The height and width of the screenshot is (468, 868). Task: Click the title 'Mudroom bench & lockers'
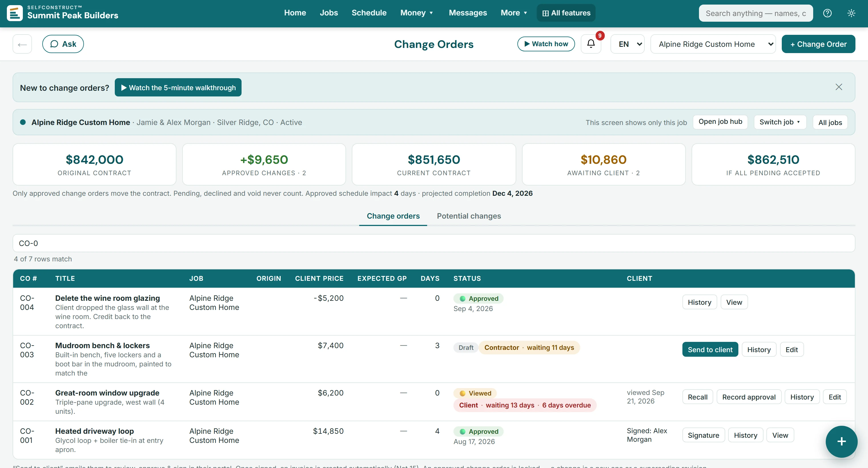pos(103,346)
